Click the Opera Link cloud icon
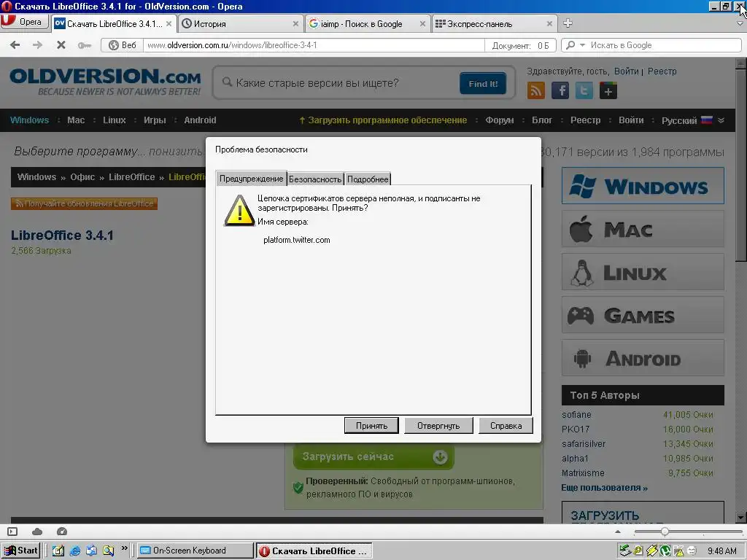 [x=37, y=532]
